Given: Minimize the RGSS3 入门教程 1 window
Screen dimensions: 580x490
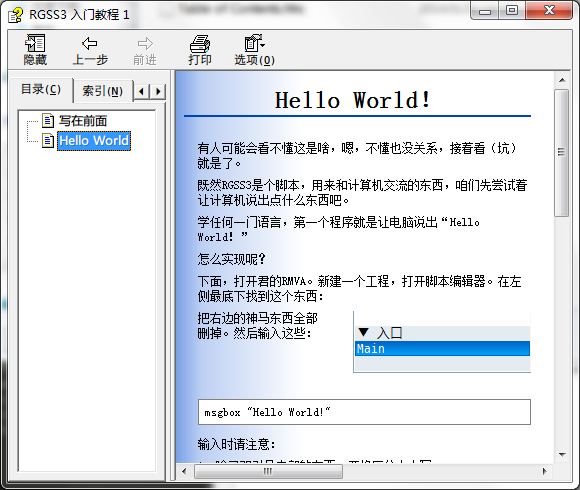Looking at the screenshot, I should [485, 11].
